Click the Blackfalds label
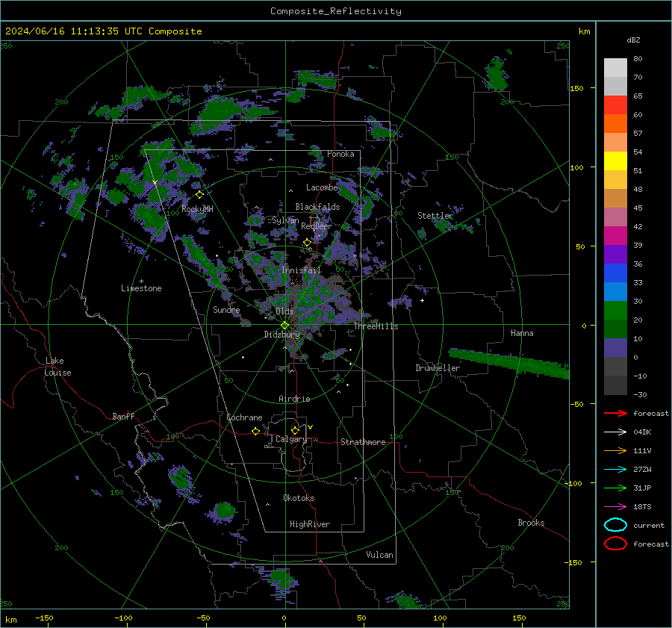This screenshot has height=628, width=672. [x=317, y=207]
